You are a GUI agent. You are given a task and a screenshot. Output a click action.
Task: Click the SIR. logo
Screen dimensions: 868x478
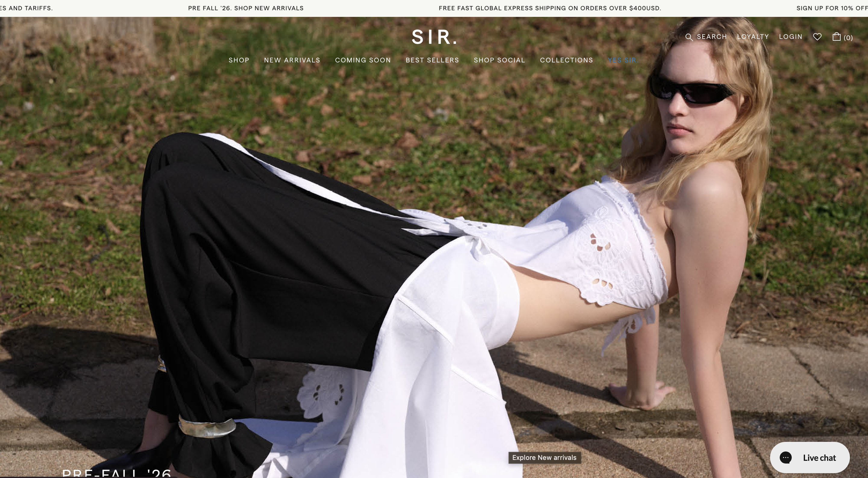pyautogui.click(x=434, y=37)
